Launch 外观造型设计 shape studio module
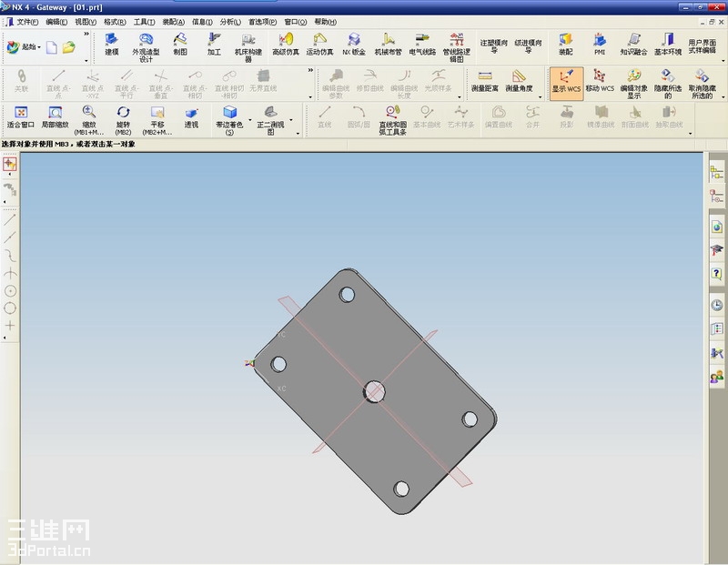The image size is (728, 565). 146,47
